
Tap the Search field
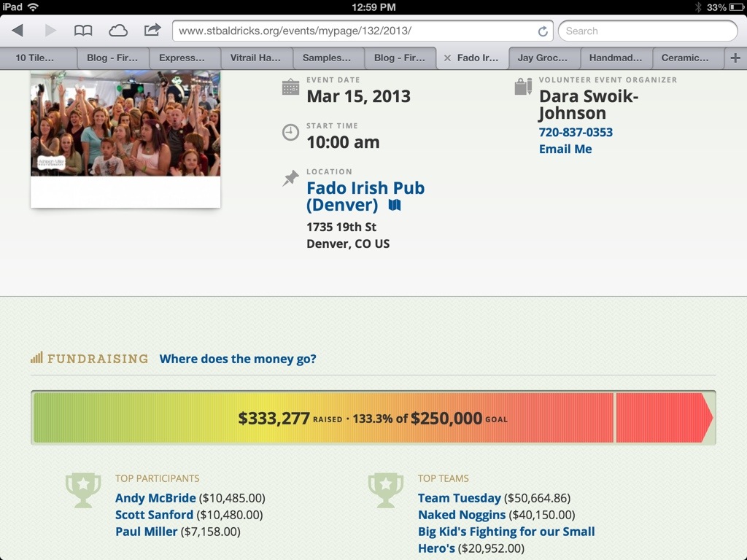tap(647, 31)
